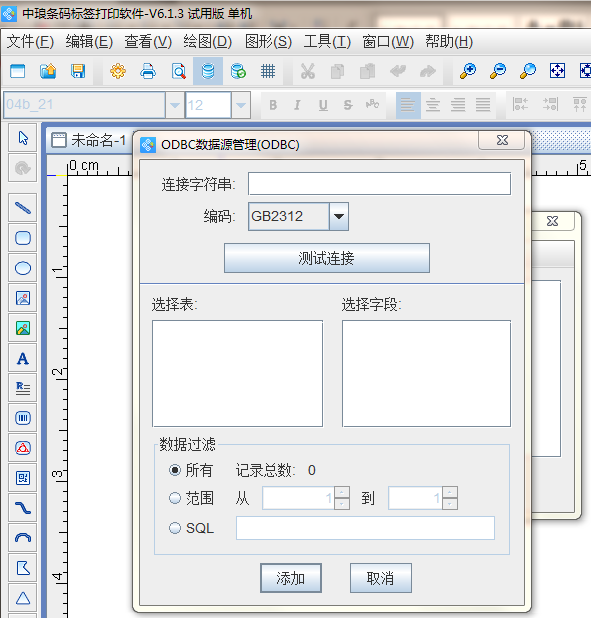The image size is (591, 618).
Task: Choose the selection arrow tool
Action: (x=23, y=138)
